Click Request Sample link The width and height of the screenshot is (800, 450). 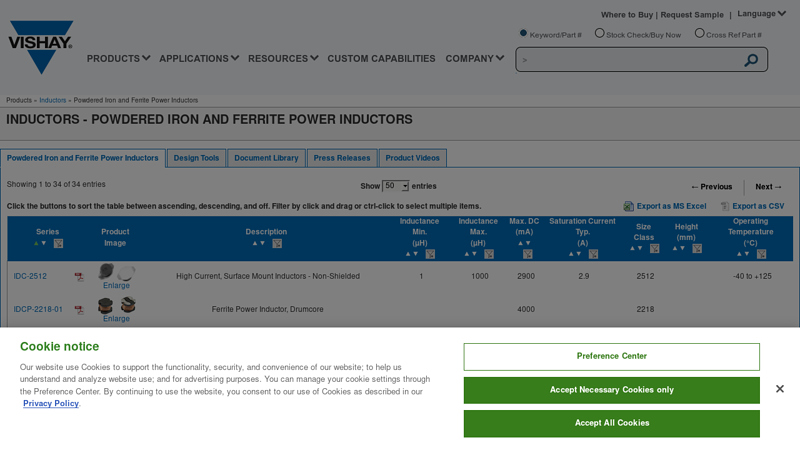tap(692, 15)
